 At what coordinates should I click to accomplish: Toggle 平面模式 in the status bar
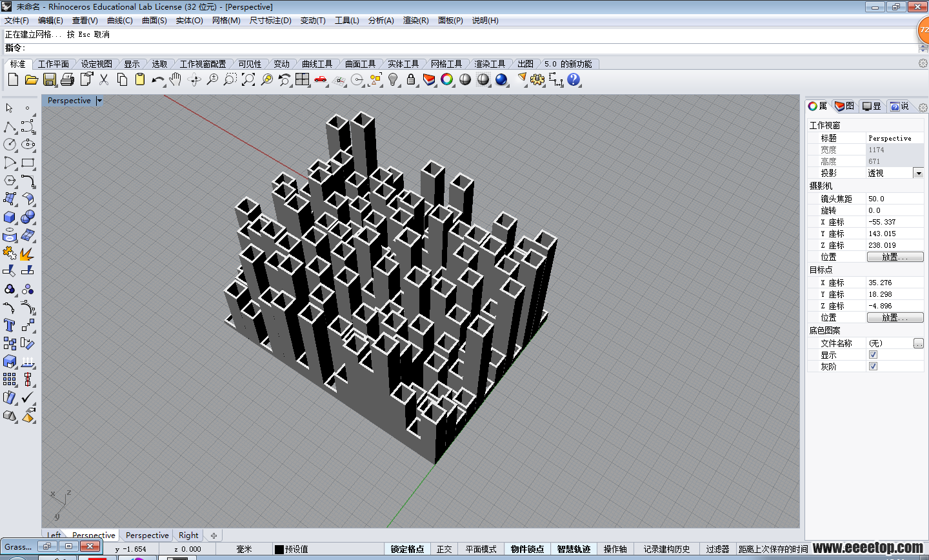[x=481, y=549]
